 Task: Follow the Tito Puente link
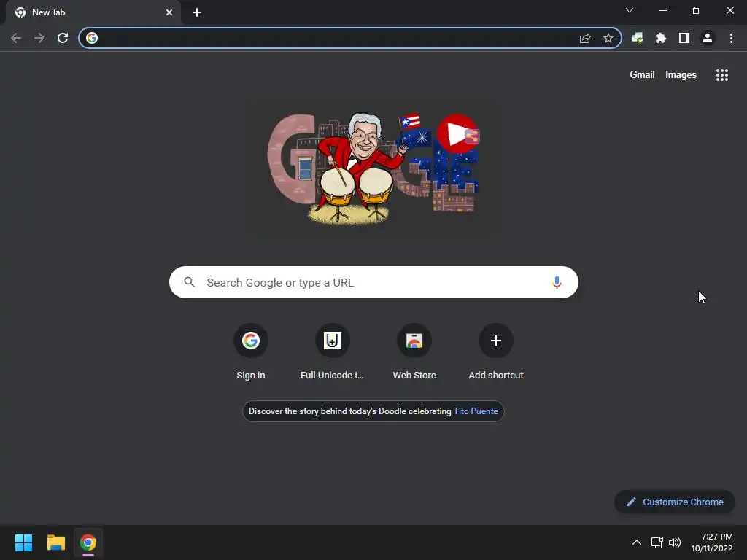[x=476, y=411]
